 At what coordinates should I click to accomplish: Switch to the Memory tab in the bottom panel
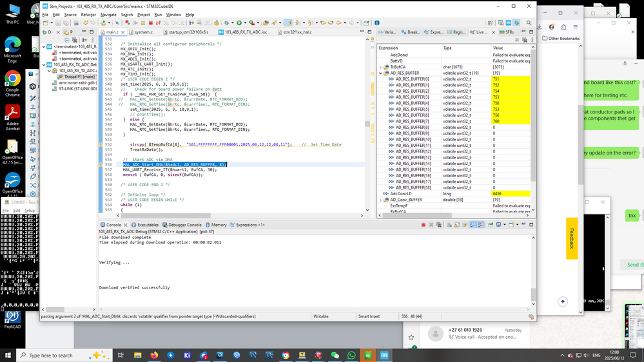216,225
